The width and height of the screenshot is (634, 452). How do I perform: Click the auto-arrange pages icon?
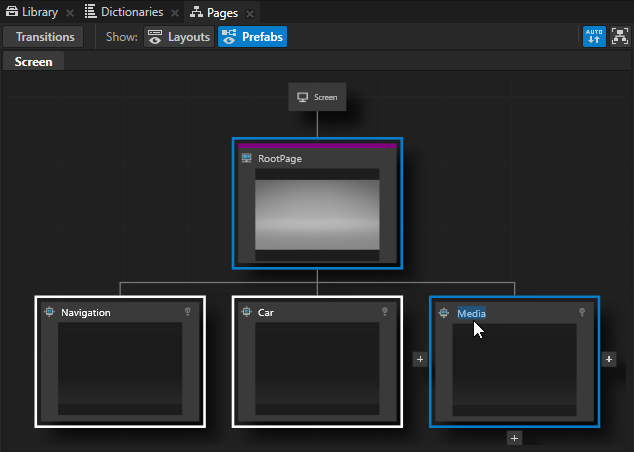(594, 37)
